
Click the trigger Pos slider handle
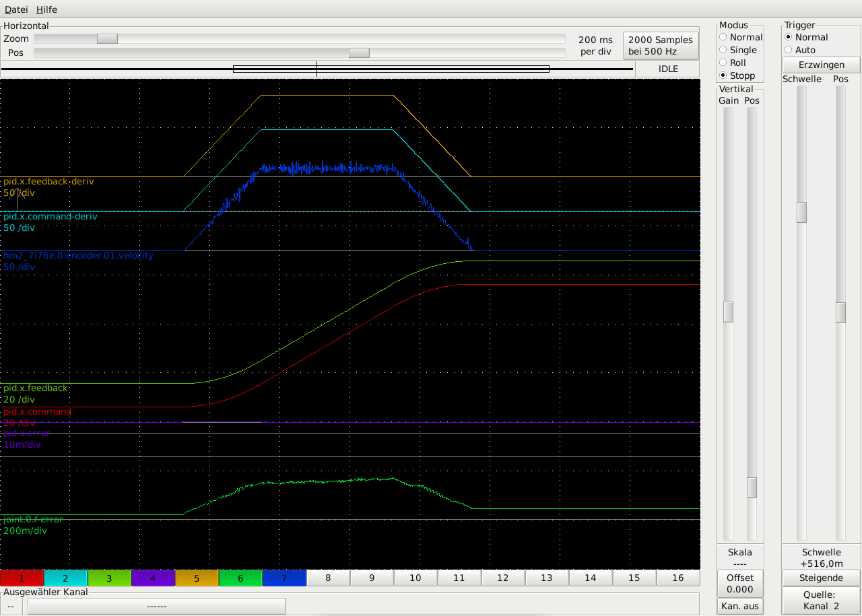[x=840, y=312]
